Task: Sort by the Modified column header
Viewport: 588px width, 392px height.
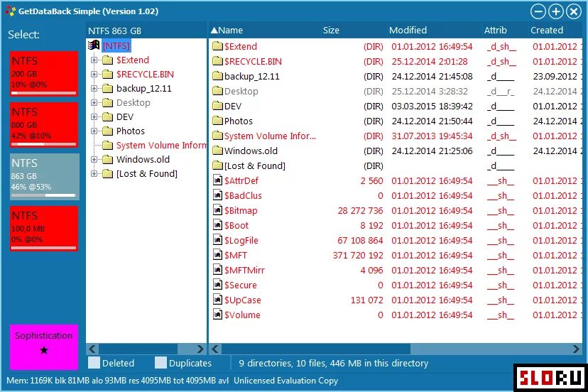Action: pos(434,31)
